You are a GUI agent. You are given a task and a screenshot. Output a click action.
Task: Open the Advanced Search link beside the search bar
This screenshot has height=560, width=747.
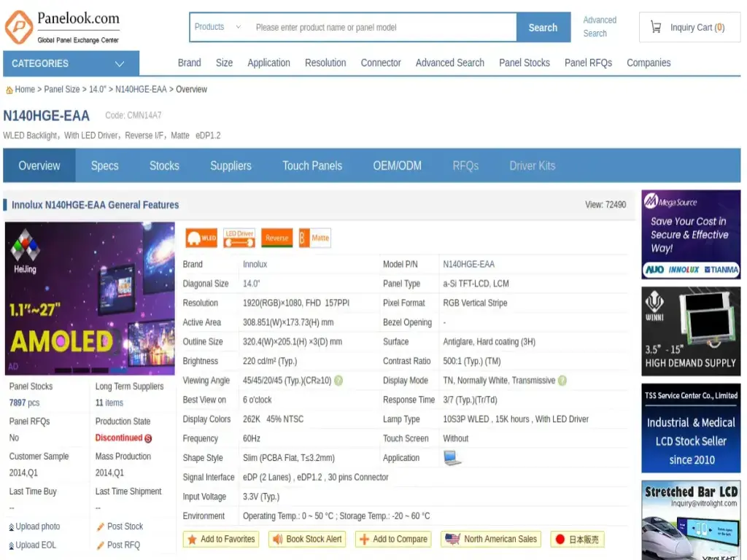pyautogui.click(x=600, y=27)
